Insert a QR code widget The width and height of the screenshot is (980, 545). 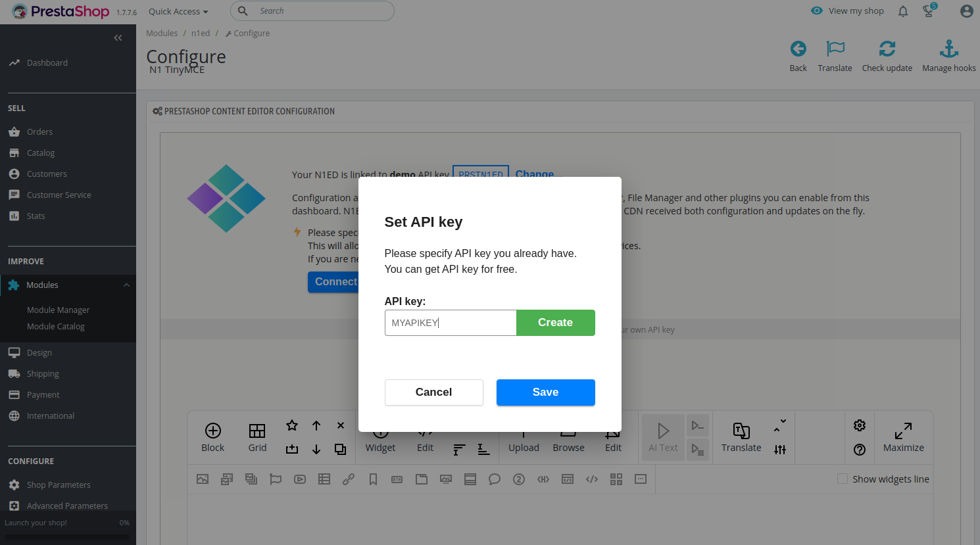tap(616, 479)
